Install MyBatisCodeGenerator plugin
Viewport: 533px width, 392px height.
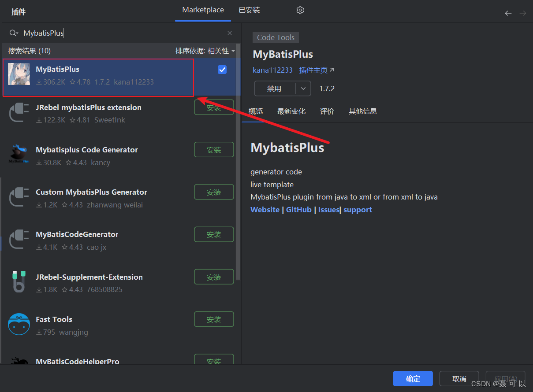pyautogui.click(x=214, y=234)
